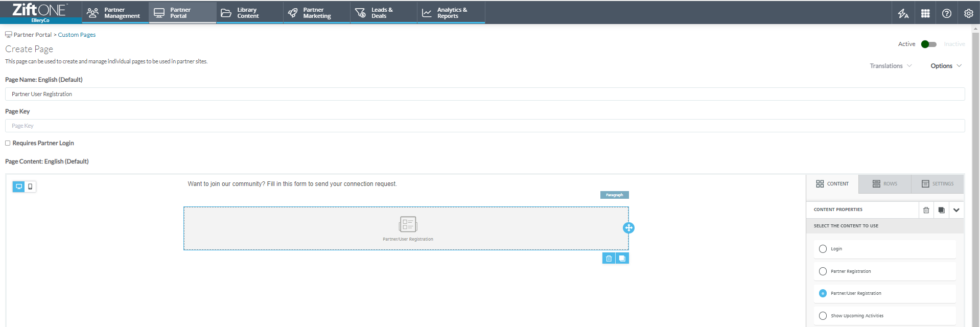The width and height of the screenshot is (980, 327).
Task: Switch to the SETTINGS tab
Action: pyautogui.click(x=938, y=184)
